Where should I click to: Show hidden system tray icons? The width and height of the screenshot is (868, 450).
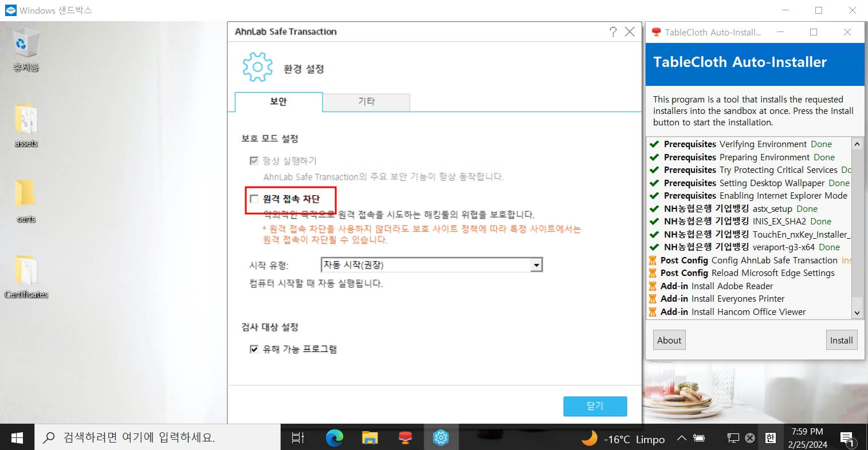click(681, 439)
